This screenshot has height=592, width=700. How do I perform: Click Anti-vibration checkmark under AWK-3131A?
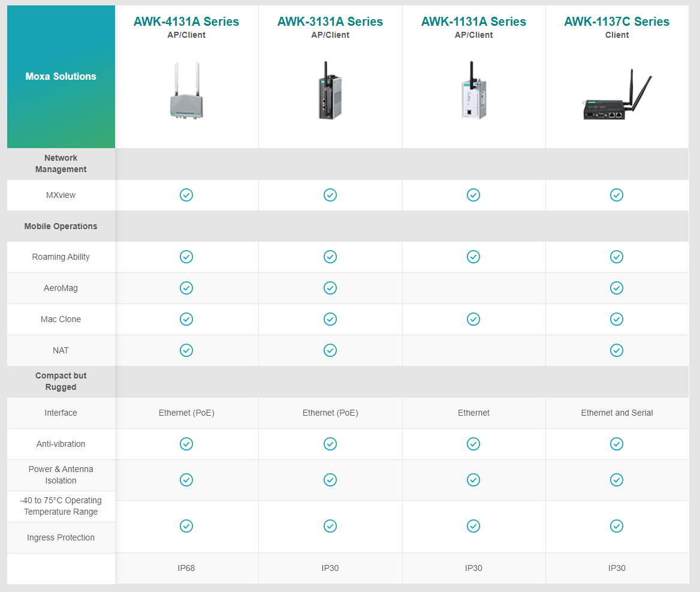coord(330,444)
